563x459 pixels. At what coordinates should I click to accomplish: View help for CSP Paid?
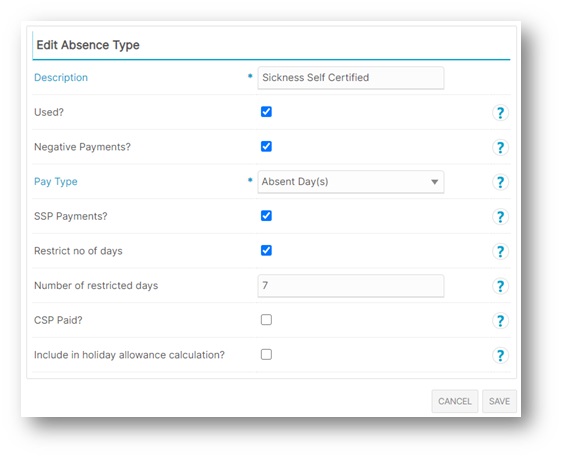[500, 321]
